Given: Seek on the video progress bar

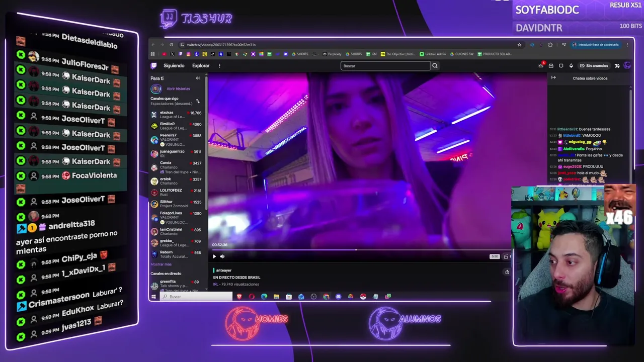Looking at the screenshot, I should tap(360, 250).
